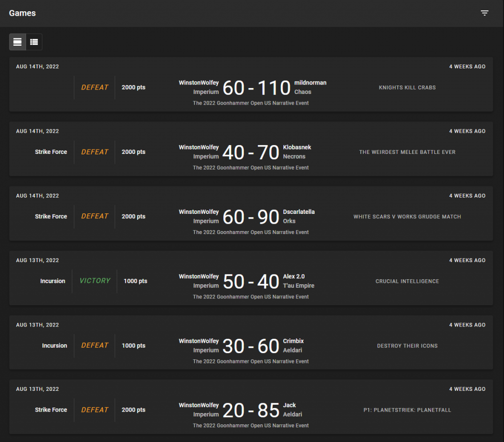Open the Crucial Intelligence game entry

click(x=407, y=281)
